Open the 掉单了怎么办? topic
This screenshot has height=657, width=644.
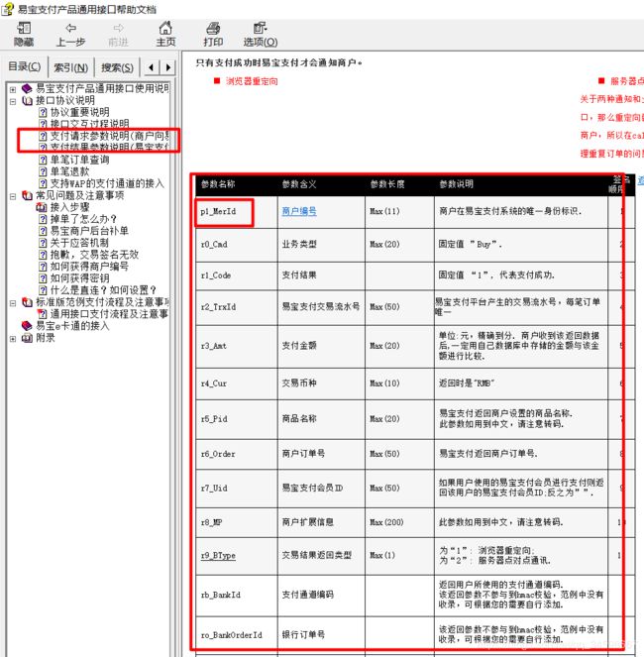coord(83,219)
